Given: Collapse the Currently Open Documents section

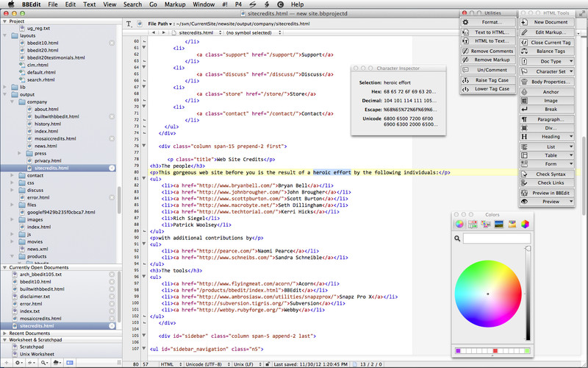Looking at the screenshot, I should [4, 266].
